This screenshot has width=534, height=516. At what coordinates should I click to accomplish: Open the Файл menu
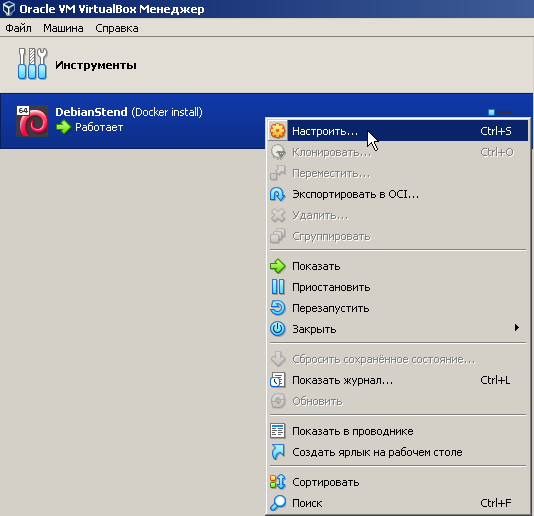(18, 28)
